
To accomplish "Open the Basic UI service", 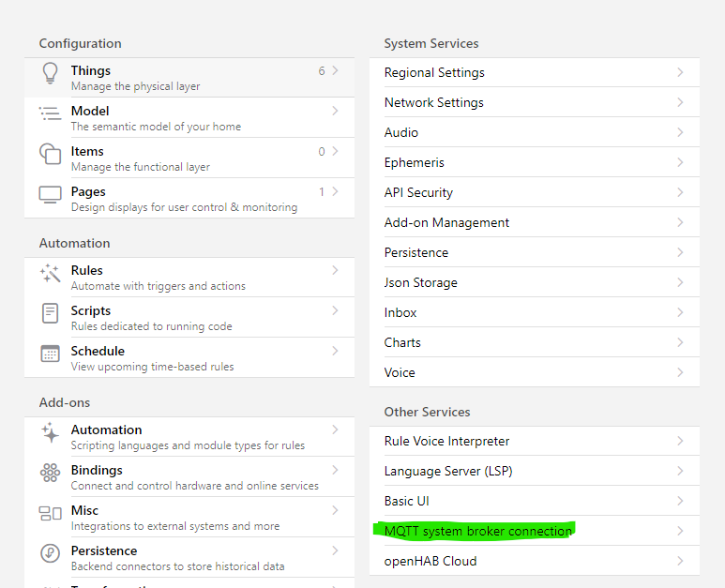I will pos(406,501).
